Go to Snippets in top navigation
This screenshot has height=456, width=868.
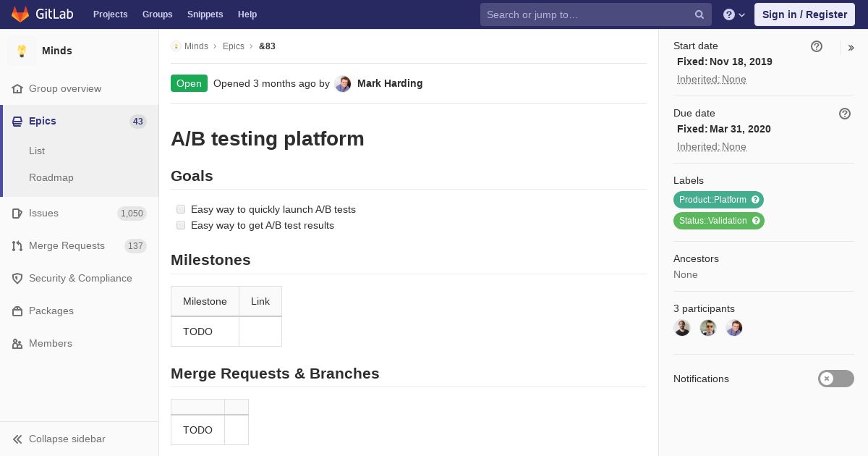pyautogui.click(x=205, y=14)
